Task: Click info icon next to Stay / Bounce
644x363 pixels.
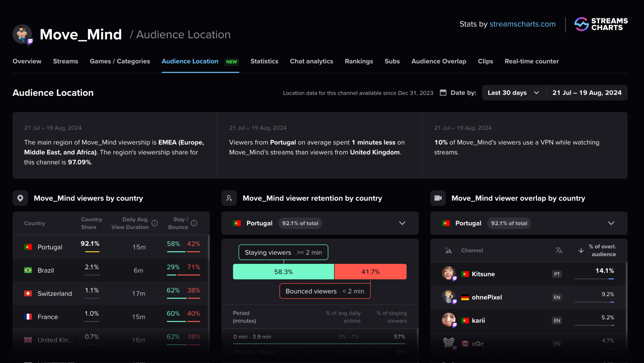Action: [194, 223]
